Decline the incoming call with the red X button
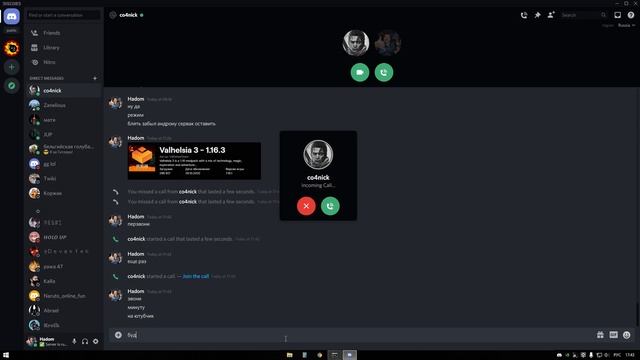640x360 pixels. point(306,206)
